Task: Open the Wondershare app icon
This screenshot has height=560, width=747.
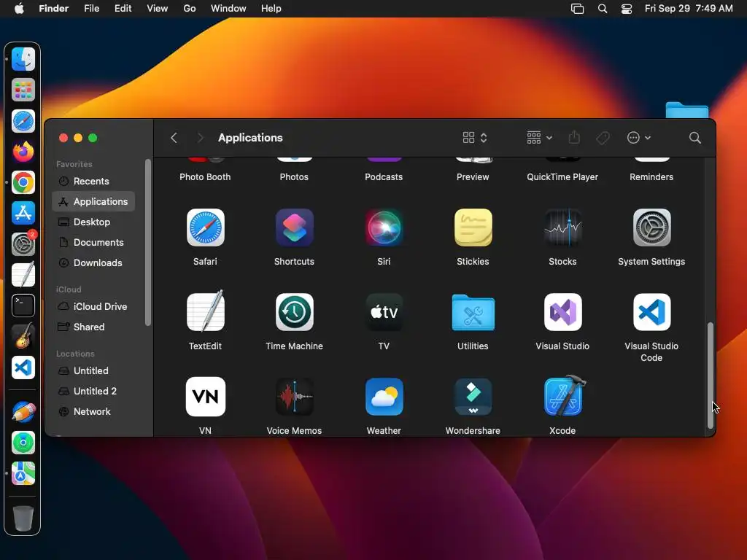Action: pos(473,397)
